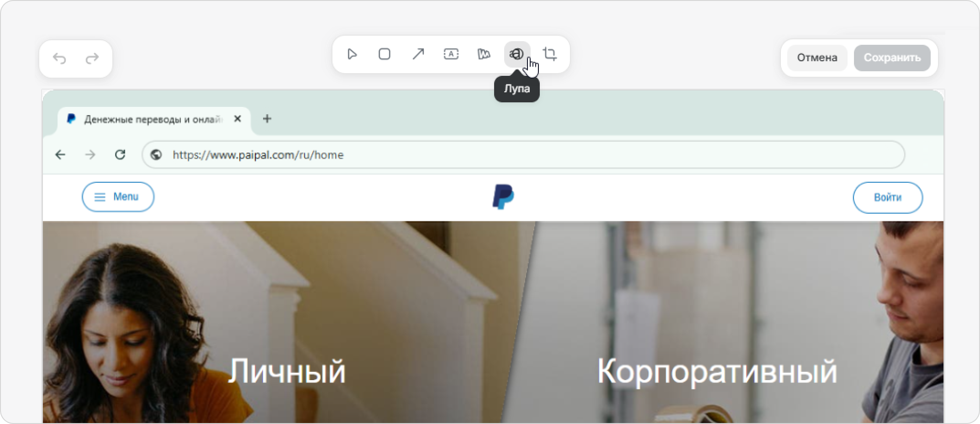
Task: Click the PayPal favicon on tab
Action: 71,119
